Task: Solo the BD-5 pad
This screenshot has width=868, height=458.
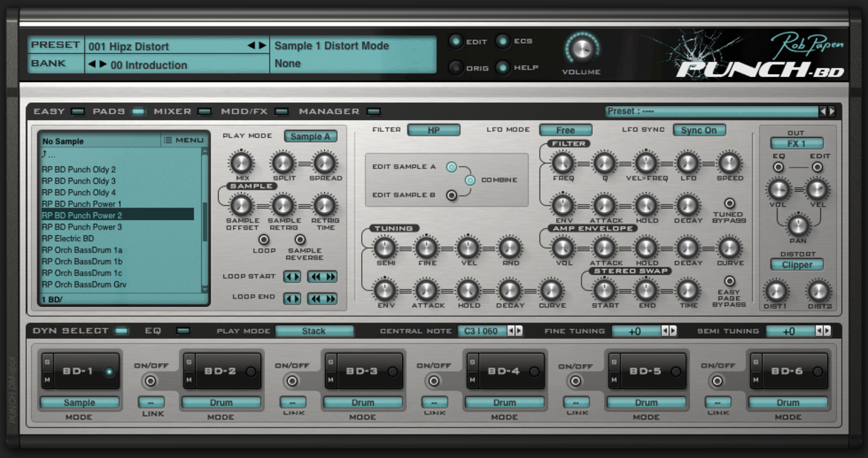Action: tap(614, 362)
